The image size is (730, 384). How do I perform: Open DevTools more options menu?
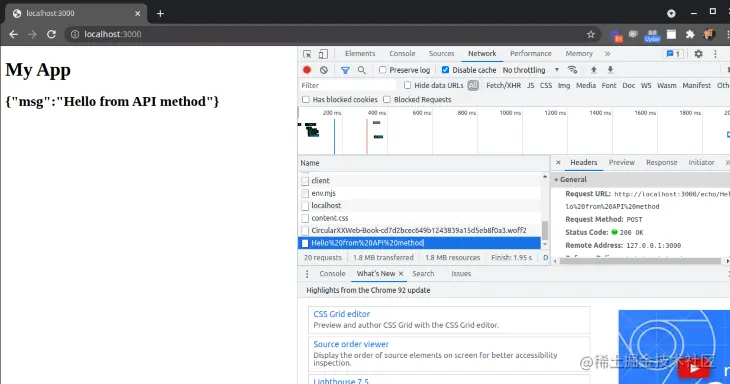click(x=716, y=54)
